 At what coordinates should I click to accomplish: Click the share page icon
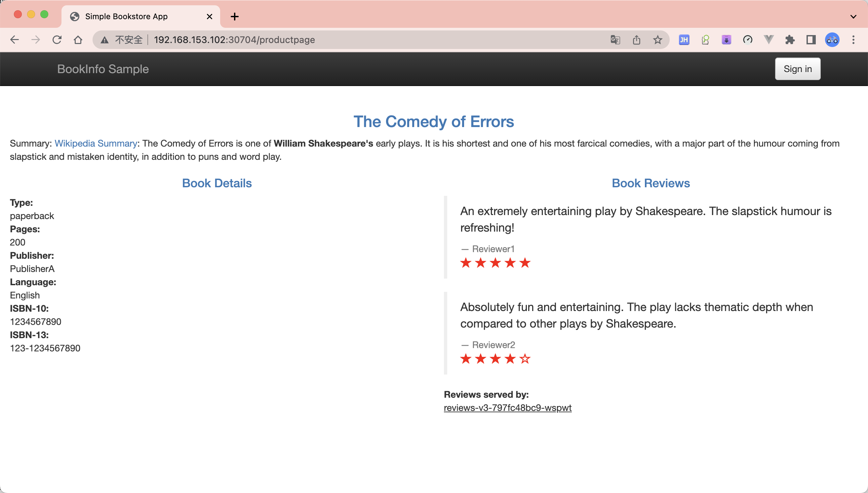coord(636,40)
